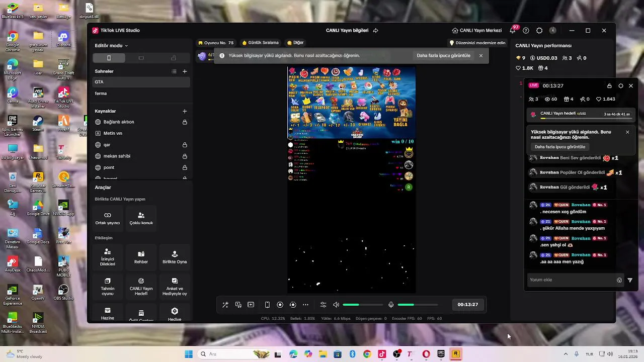644x362 pixels.
Task: Mute the microphone input
Action: tap(391, 305)
